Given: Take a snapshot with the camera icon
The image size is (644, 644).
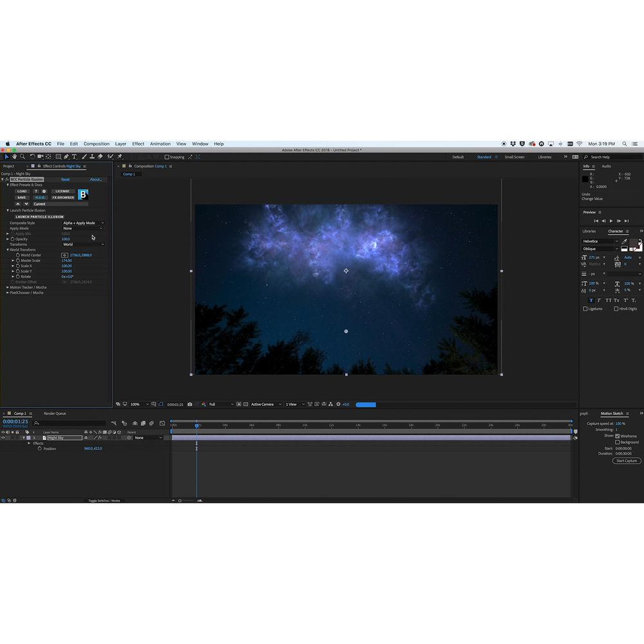Looking at the screenshot, I should coord(190,404).
